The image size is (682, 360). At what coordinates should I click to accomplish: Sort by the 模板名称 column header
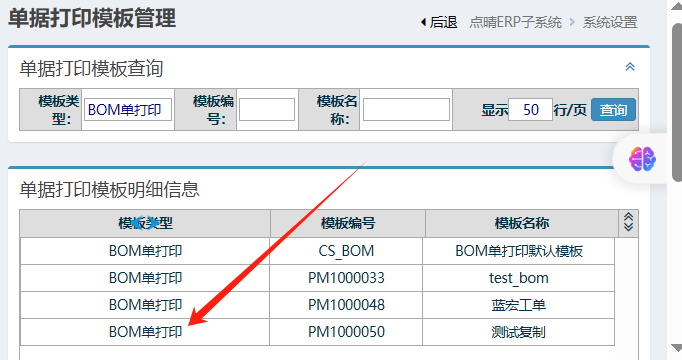click(522, 223)
